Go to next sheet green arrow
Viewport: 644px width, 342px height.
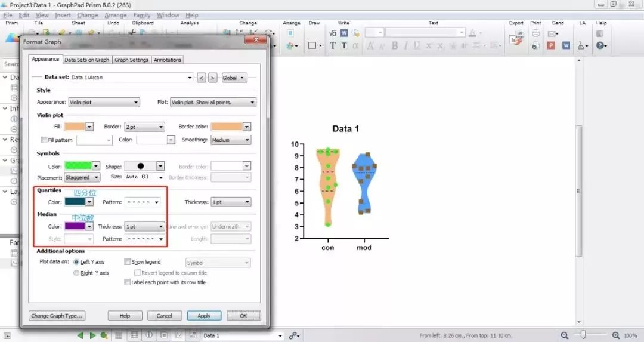pyautogui.click(x=92, y=335)
